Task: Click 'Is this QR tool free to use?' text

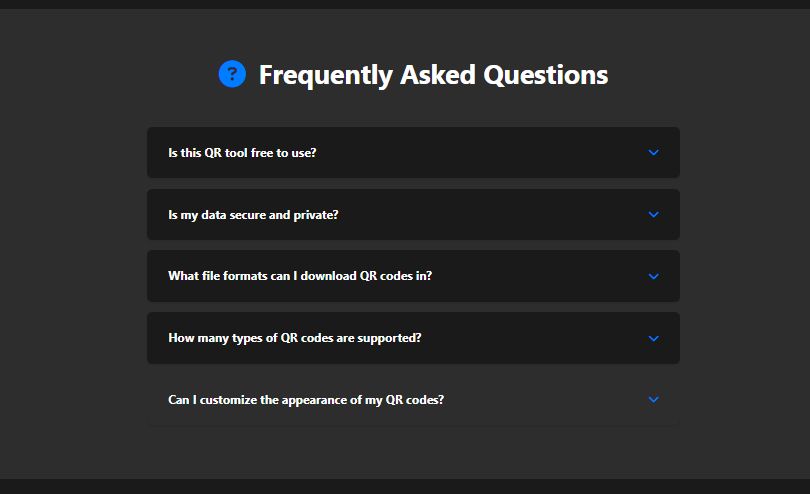Action: tap(242, 153)
